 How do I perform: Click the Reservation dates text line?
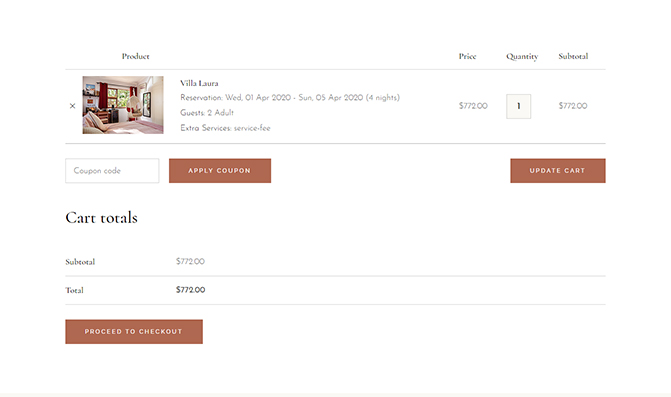[290, 98]
